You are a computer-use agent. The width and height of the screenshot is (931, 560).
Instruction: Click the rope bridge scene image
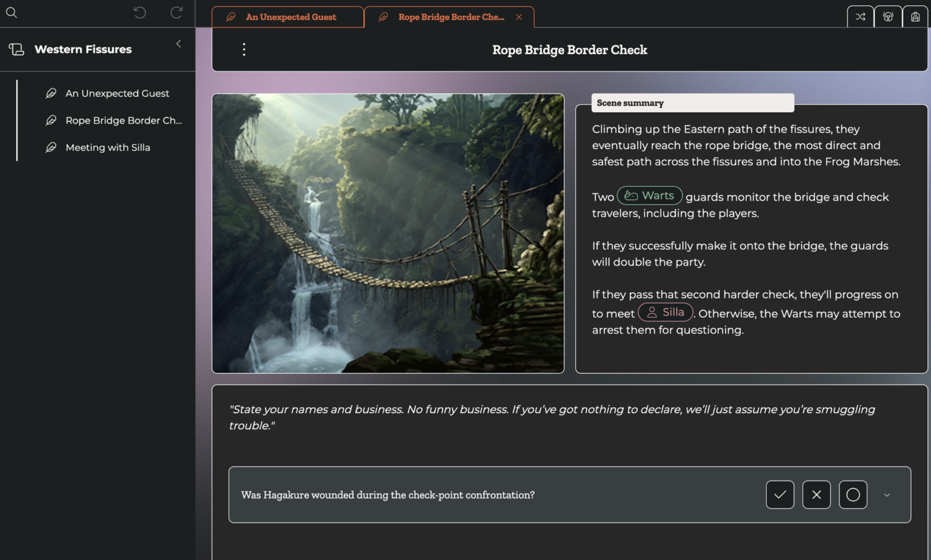point(388,233)
